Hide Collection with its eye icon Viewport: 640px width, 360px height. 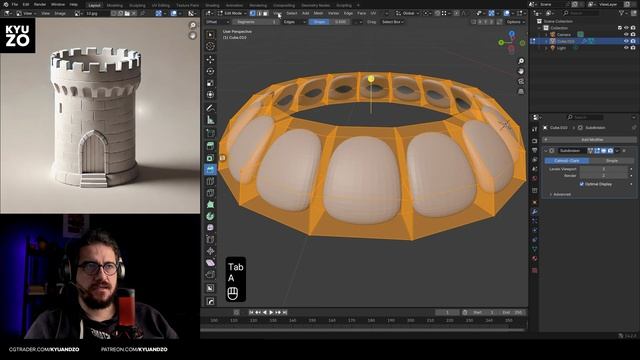tap(626, 28)
